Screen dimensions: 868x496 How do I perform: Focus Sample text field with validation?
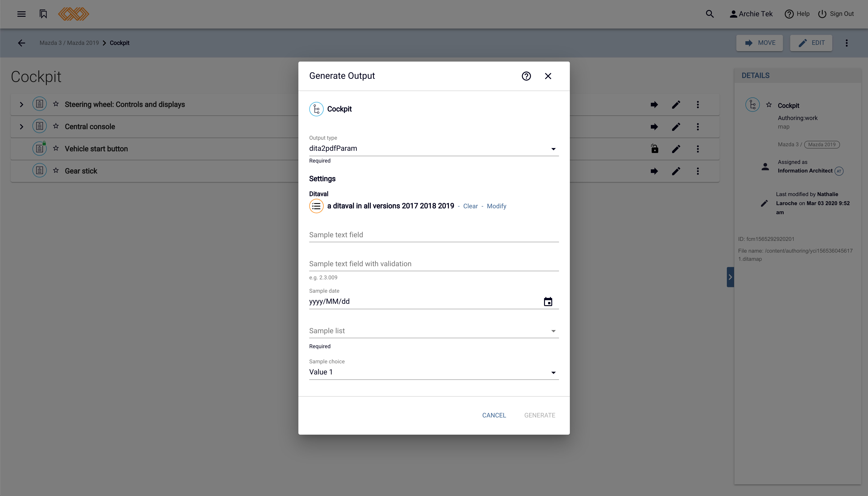[x=434, y=264]
